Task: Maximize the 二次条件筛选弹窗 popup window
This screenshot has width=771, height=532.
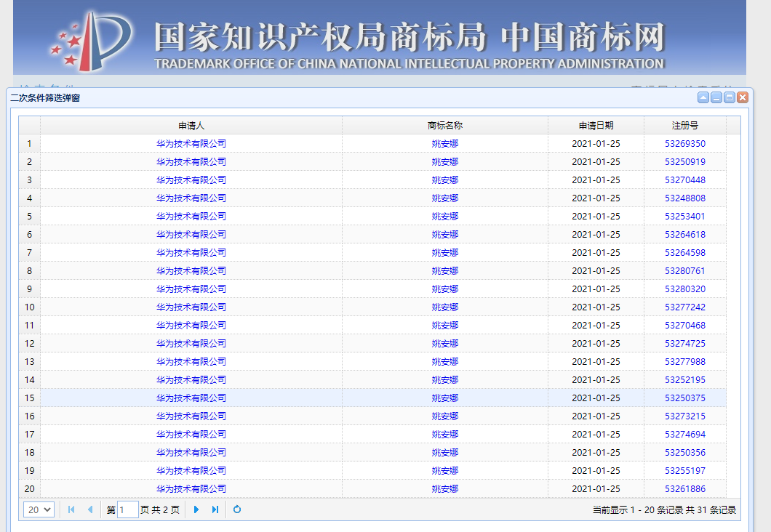Action: click(x=730, y=97)
